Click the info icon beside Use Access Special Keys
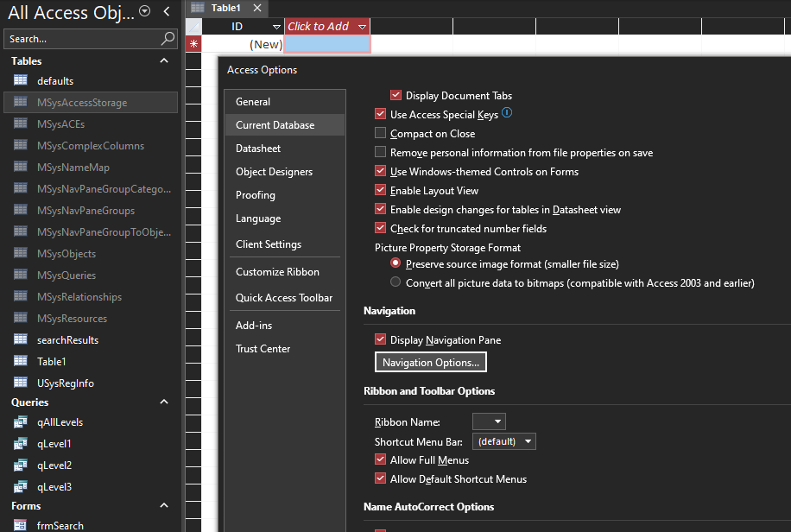Viewport: 791px width, 532px height. [507, 113]
